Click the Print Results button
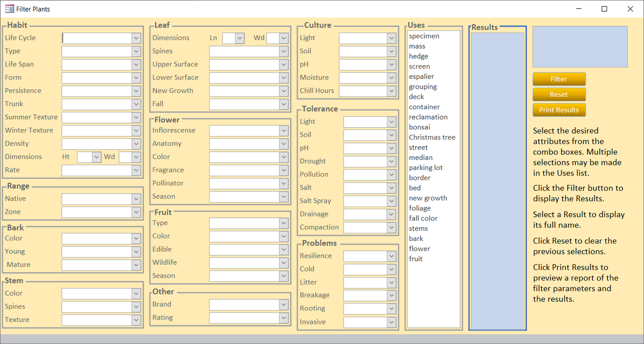 558,110
